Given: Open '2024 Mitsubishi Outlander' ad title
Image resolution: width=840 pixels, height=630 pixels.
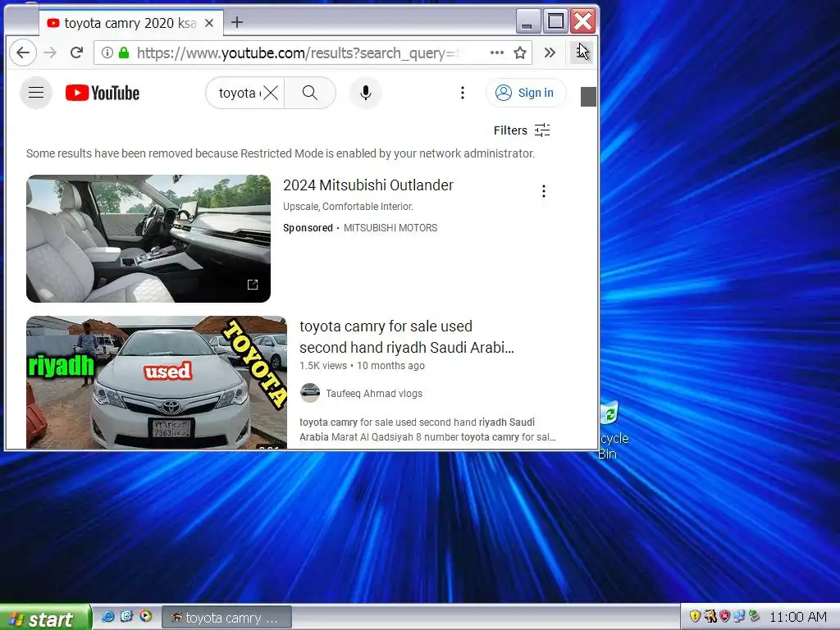Looking at the screenshot, I should pos(368,185).
